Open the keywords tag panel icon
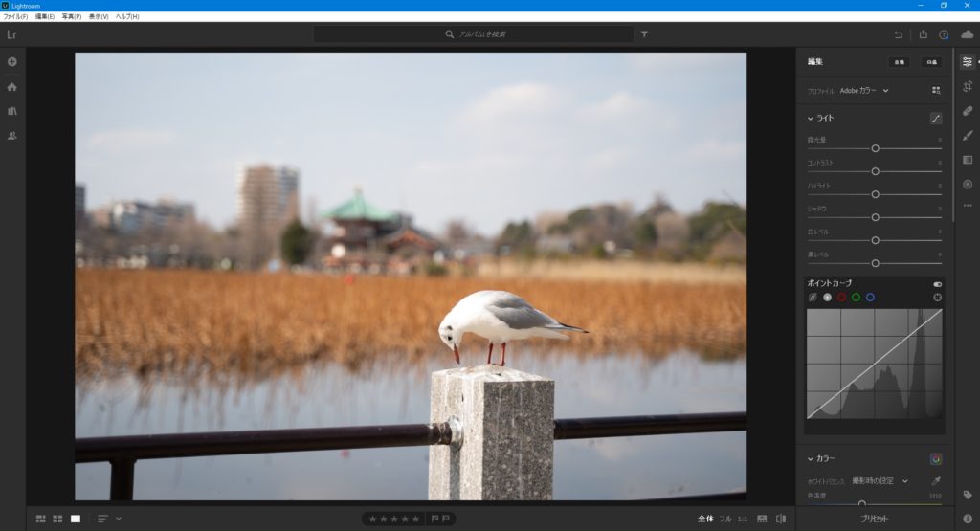This screenshot has height=531, width=980. point(968,495)
